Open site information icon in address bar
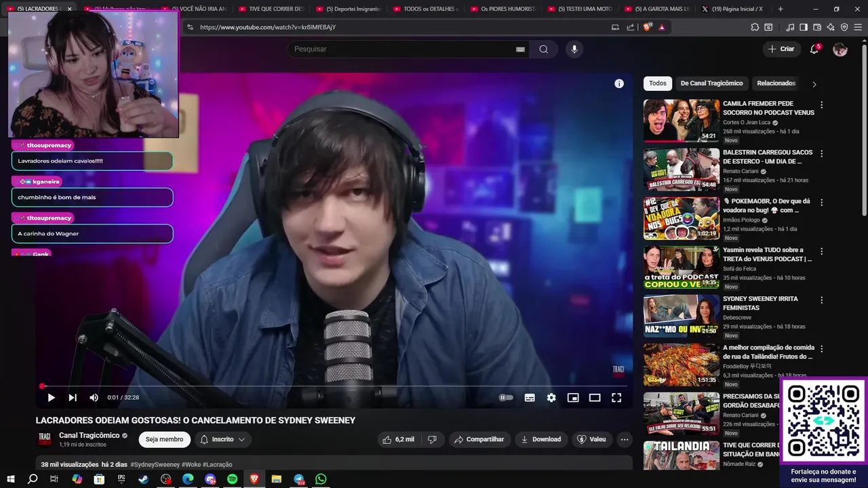Viewport: 868px width, 488px height. click(190, 27)
